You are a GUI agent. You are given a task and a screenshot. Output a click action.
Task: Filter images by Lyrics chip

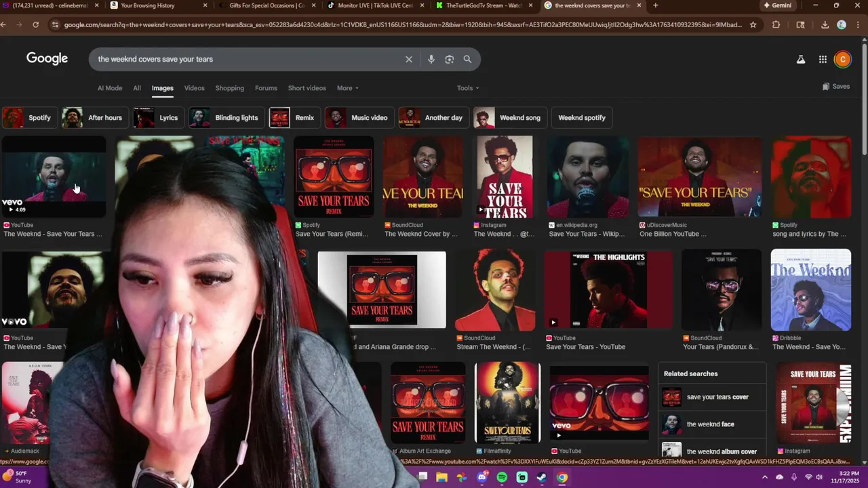pyautogui.click(x=157, y=118)
